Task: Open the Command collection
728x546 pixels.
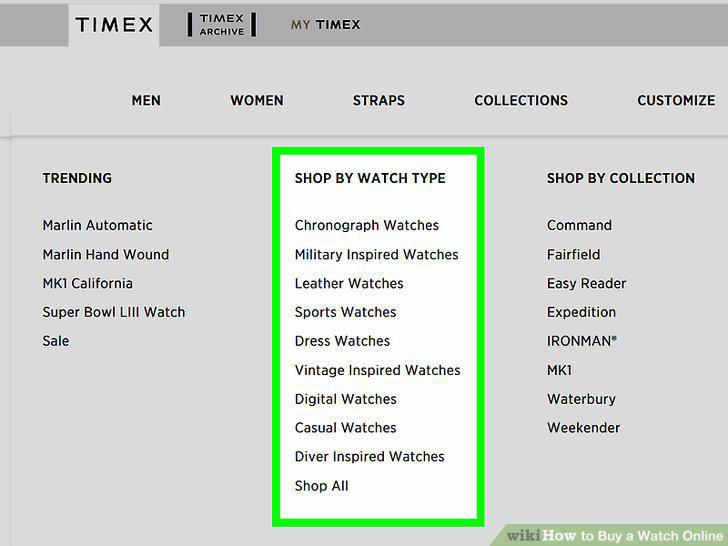Action: tap(579, 225)
